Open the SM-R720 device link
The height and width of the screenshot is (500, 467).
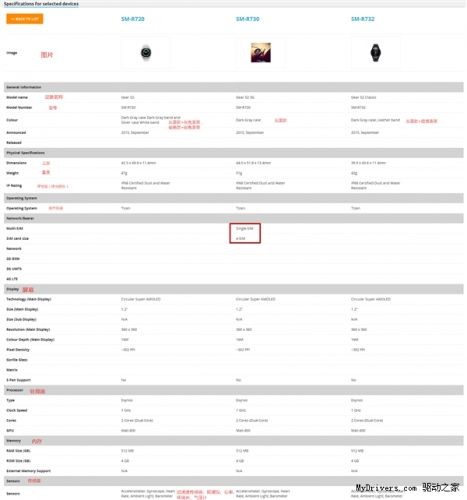click(x=133, y=19)
